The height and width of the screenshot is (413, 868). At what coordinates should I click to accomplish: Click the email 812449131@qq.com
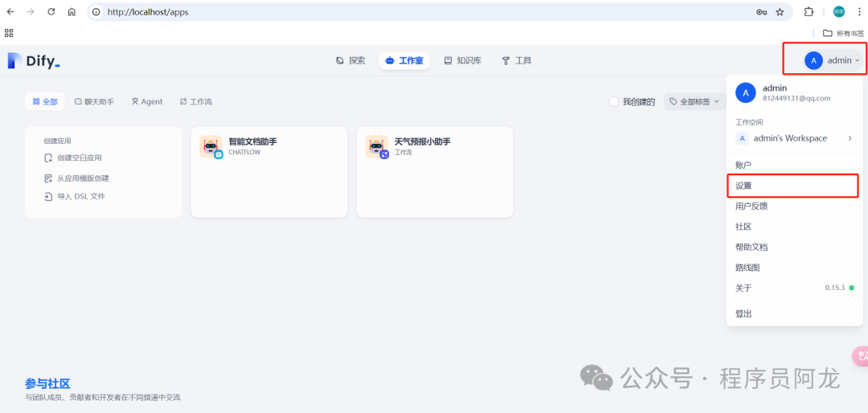coord(796,98)
